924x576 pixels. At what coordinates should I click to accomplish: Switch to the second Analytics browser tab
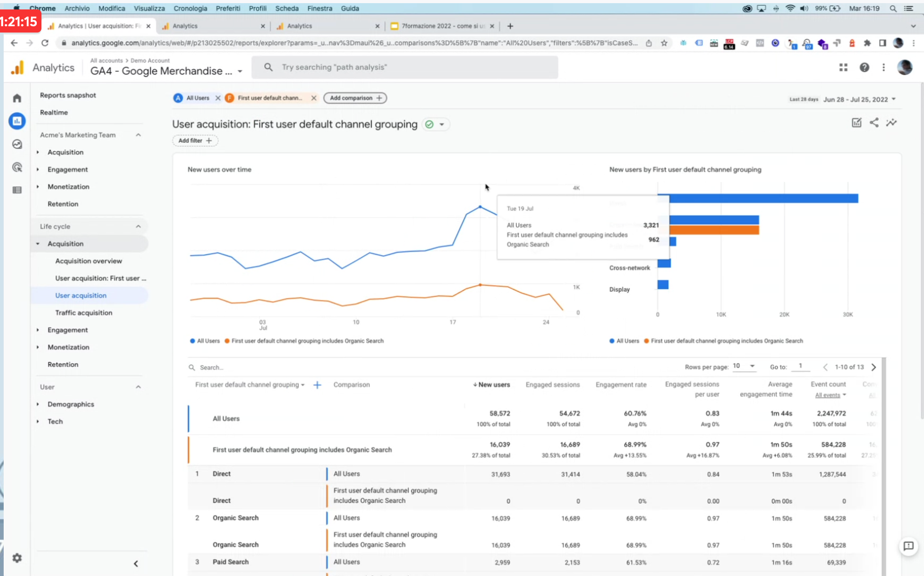[x=213, y=26]
